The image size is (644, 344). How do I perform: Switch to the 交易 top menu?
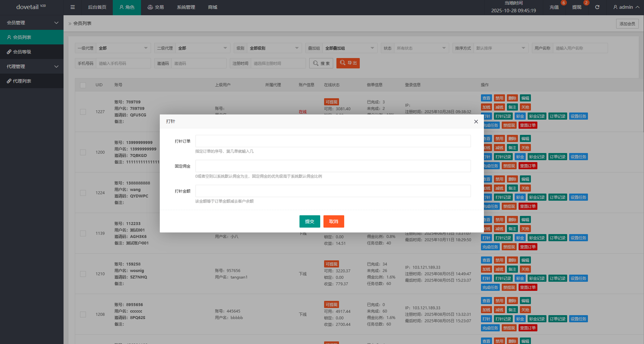(x=156, y=7)
